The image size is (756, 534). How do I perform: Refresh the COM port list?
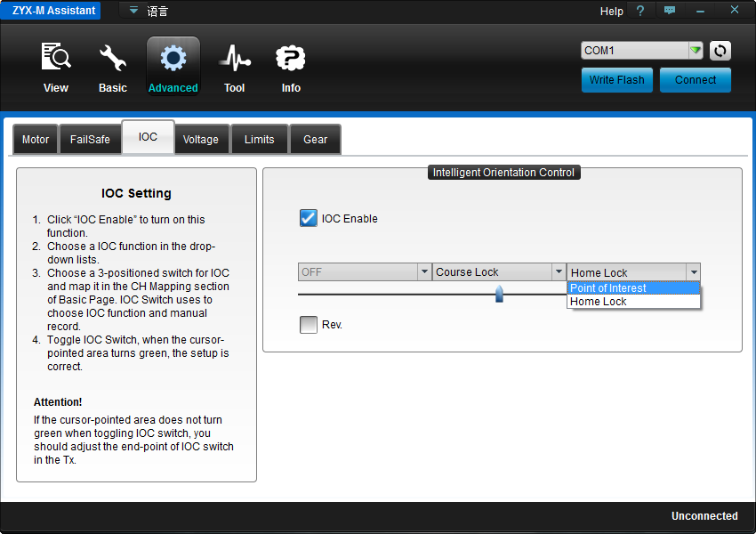720,51
